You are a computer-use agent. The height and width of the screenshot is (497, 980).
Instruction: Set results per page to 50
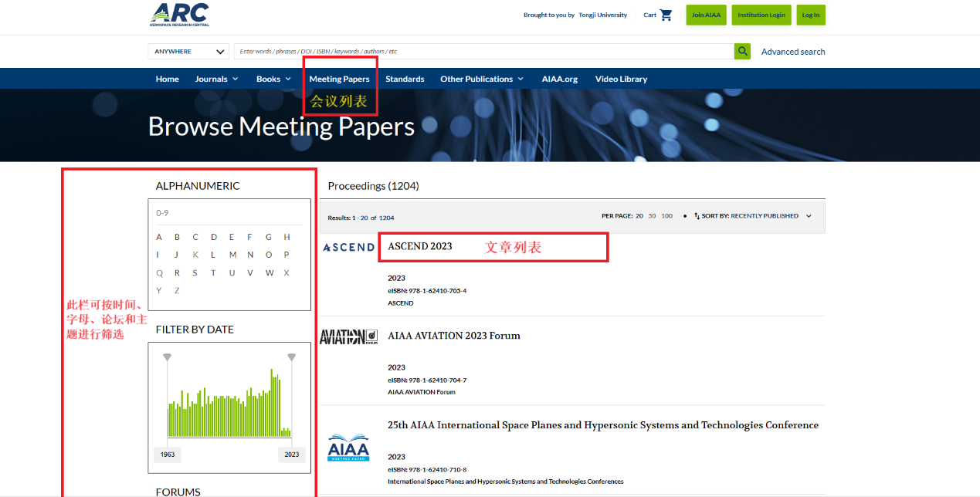coord(652,216)
